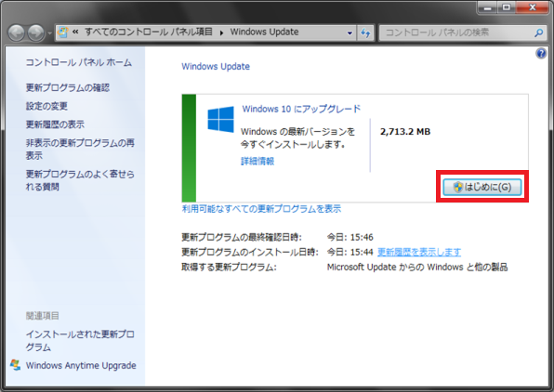Click 今日: 15:46 last check time
554x392 pixels.
(x=350, y=237)
